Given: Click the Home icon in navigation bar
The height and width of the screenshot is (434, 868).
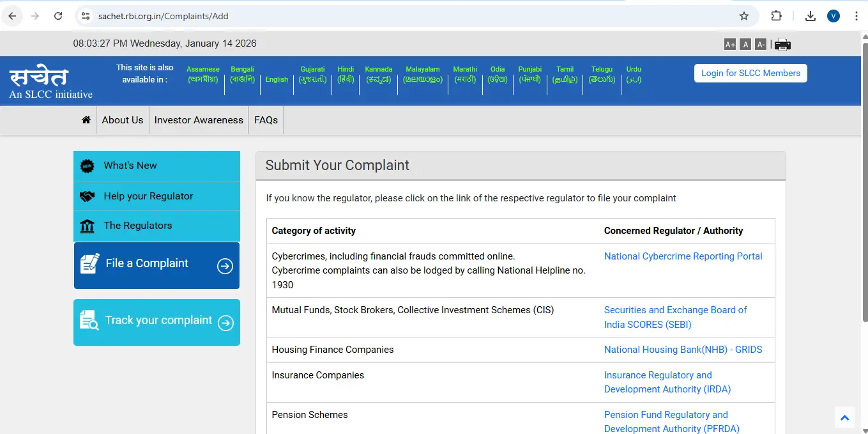Looking at the screenshot, I should click(x=86, y=120).
